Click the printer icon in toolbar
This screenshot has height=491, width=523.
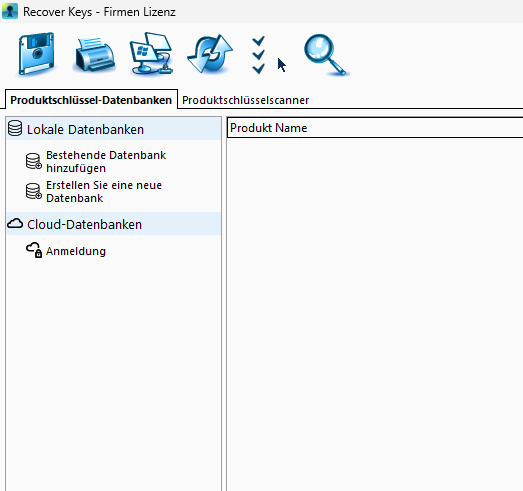pos(95,54)
